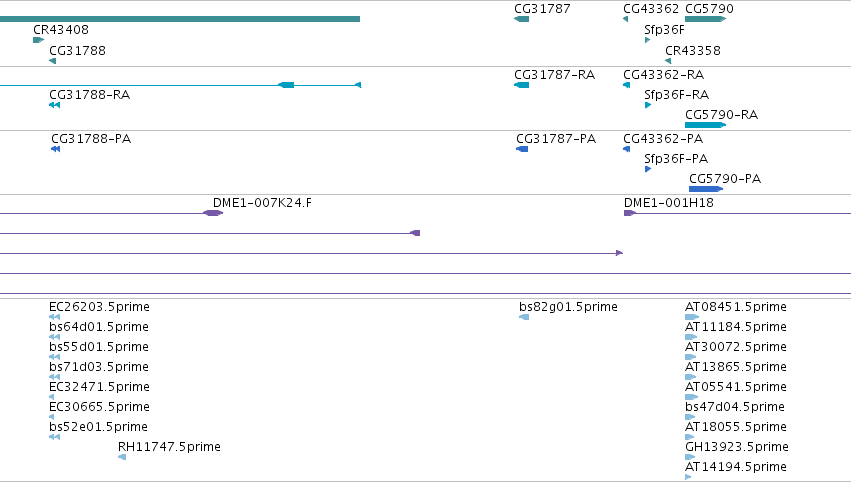851x482 pixels.
Task: Click the CR43358 gene label
Action: tap(693, 50)
